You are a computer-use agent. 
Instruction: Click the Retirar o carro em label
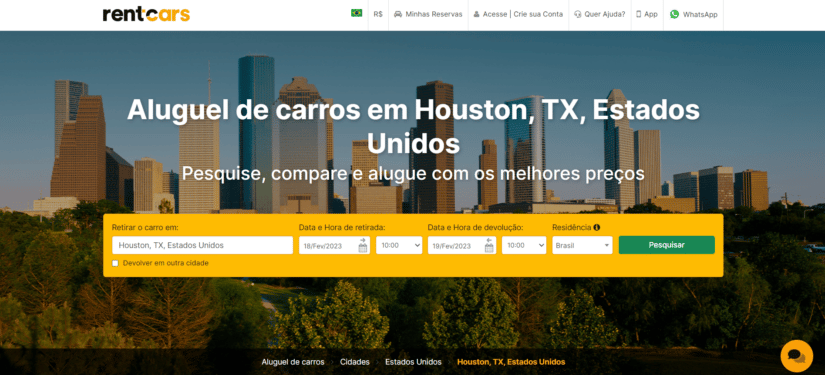(x=145, y=228)
